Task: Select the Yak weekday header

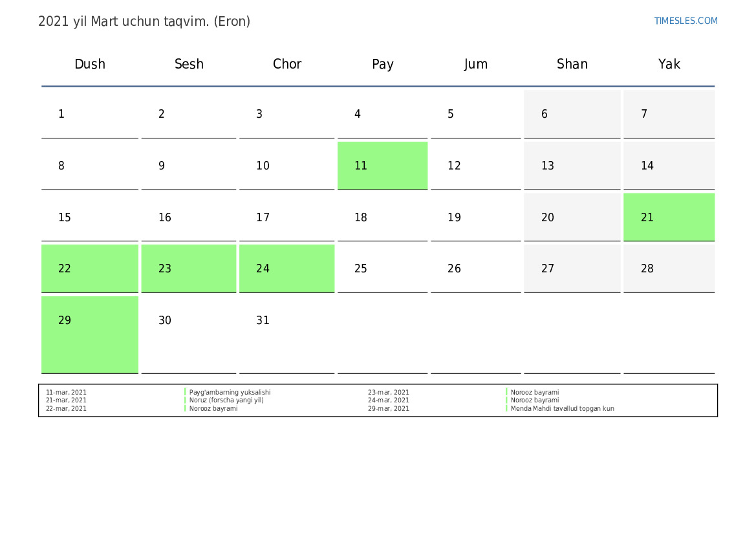Action: click(x=669, y=64)
